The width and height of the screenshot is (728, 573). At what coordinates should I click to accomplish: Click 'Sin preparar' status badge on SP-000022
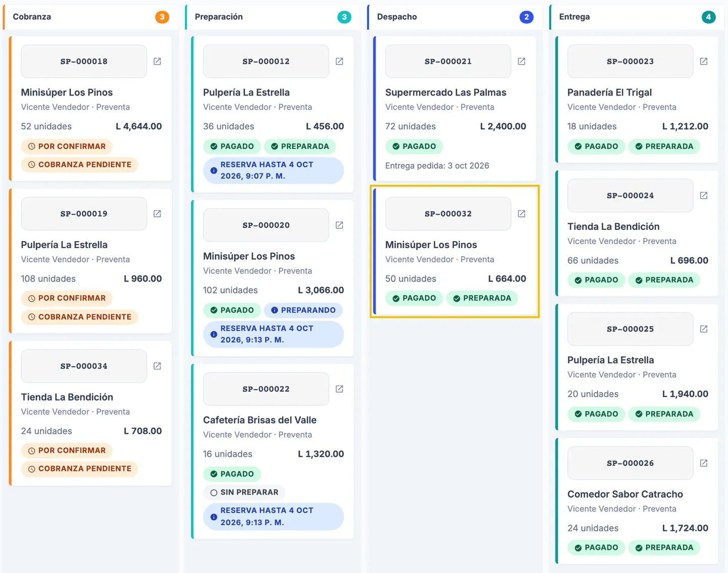[x=244, y=492]
